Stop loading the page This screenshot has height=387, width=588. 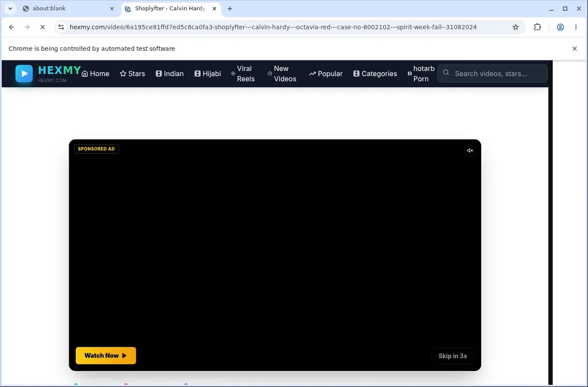coord(43,27)
